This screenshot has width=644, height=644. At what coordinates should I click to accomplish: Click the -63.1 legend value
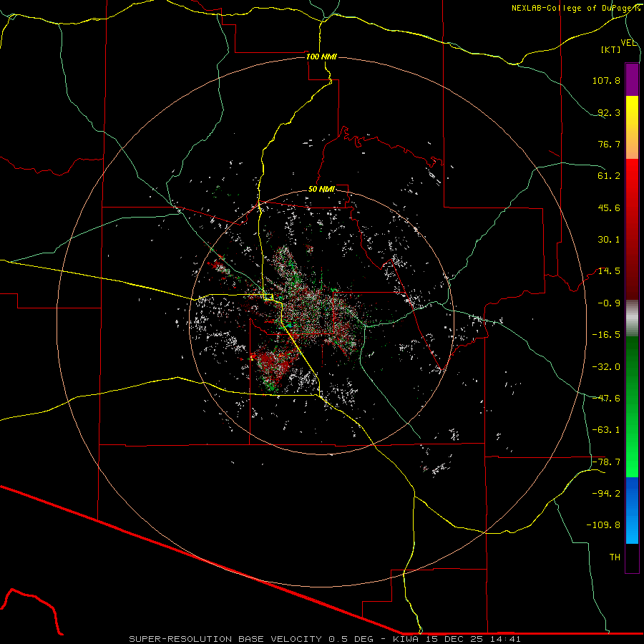coord(607,429)
